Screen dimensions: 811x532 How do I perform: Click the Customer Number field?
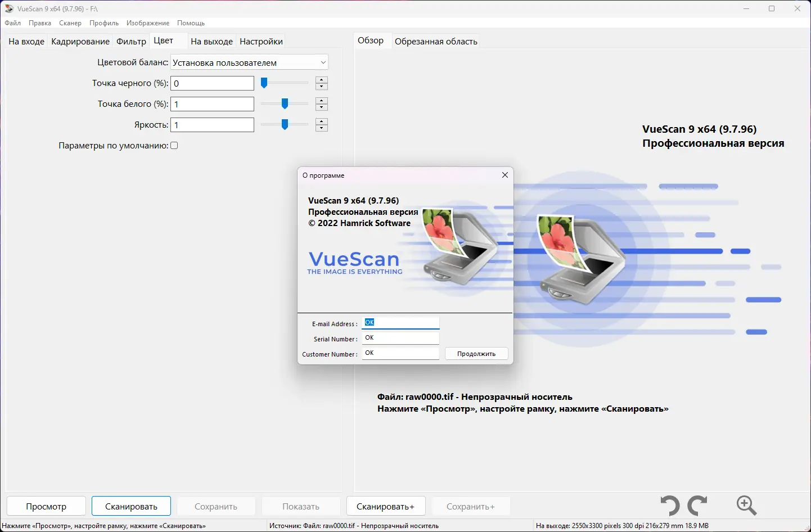pos(400,353)
